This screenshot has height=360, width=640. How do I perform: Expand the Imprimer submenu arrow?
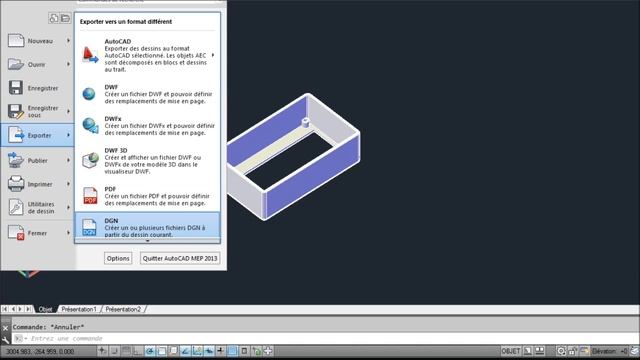(x=68, y=184)
